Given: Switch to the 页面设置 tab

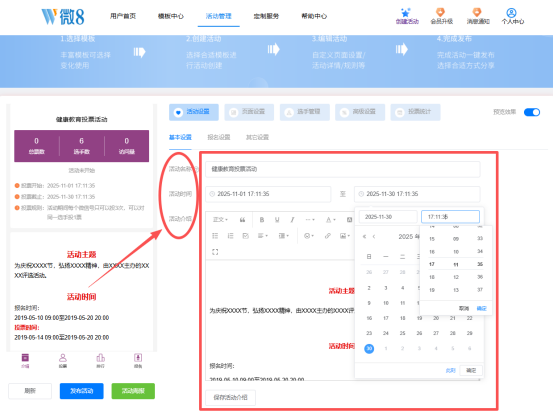Looking at the screenshot, I should [x=249, y=112].
